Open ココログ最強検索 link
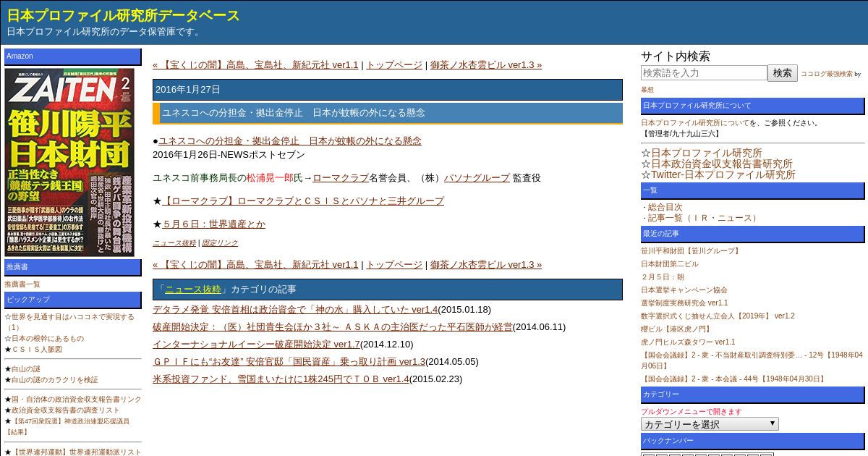The image size is (868, 456). 827,74
